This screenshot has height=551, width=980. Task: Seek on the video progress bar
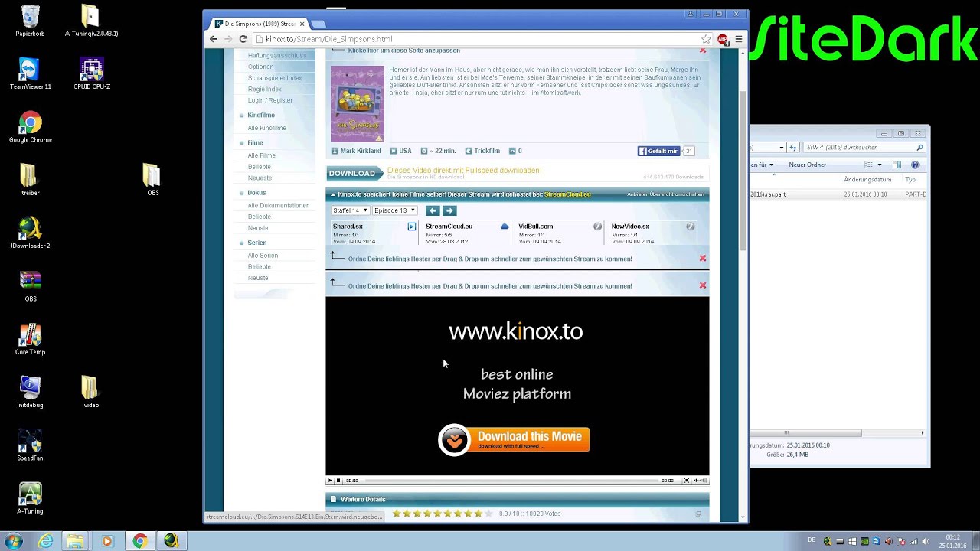pyautogui.click(x=511, y=481)
